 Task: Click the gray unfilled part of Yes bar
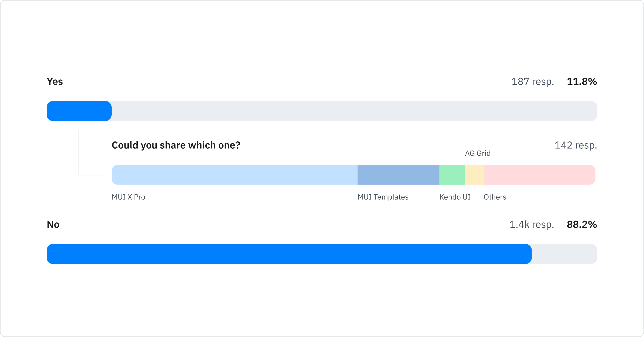pyautogui.click(x=354, y=111)
